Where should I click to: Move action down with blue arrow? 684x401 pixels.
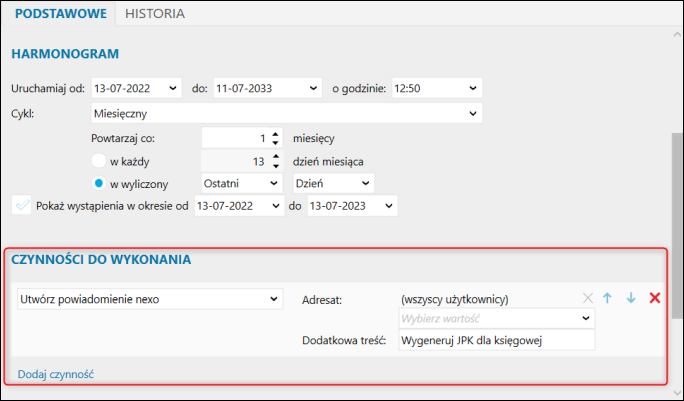click(x=631, y=298)
